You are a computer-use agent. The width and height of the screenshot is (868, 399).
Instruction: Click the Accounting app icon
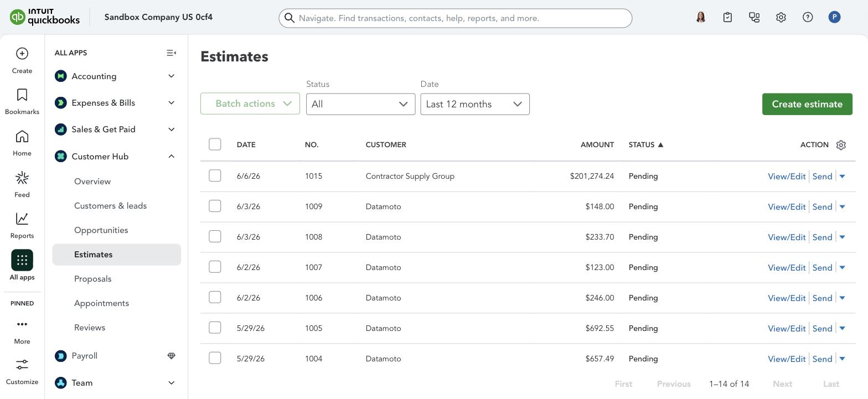61,76
